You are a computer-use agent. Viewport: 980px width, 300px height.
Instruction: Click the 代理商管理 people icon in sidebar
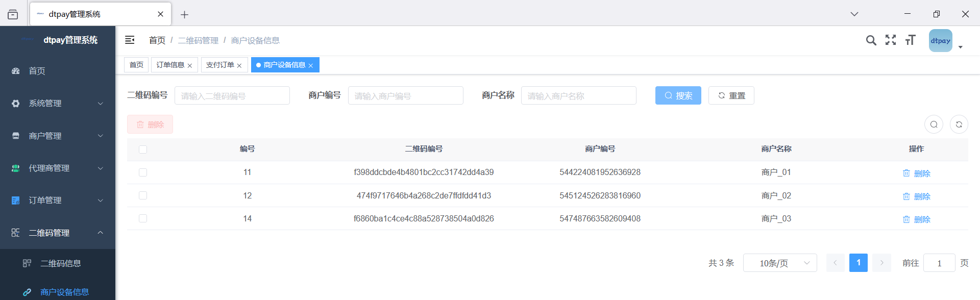point(16,168)
